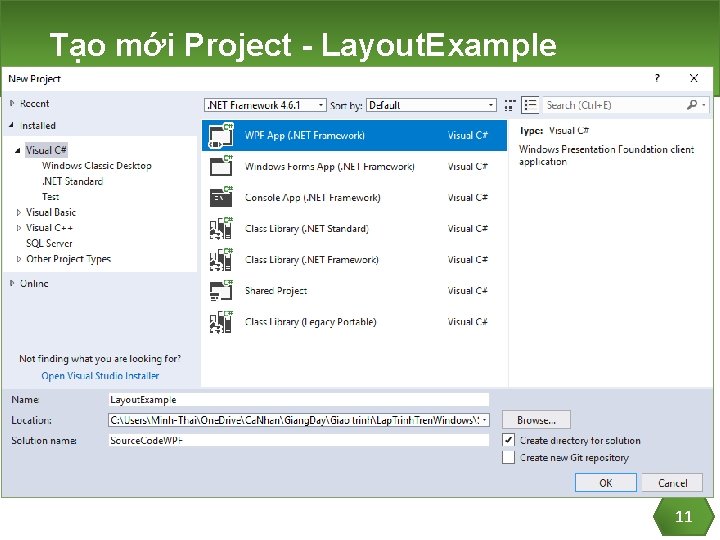Switch to small icons view
Viewport: 720px width, 540px height.
coord(510,105)
